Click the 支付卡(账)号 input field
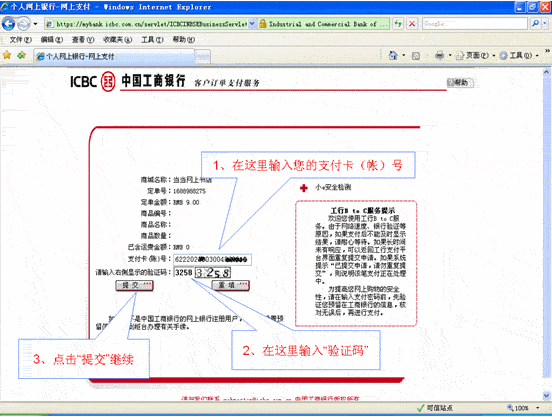The width and height of the screenshot is (552, 417). pyautogui.click(x=212, y=260)
